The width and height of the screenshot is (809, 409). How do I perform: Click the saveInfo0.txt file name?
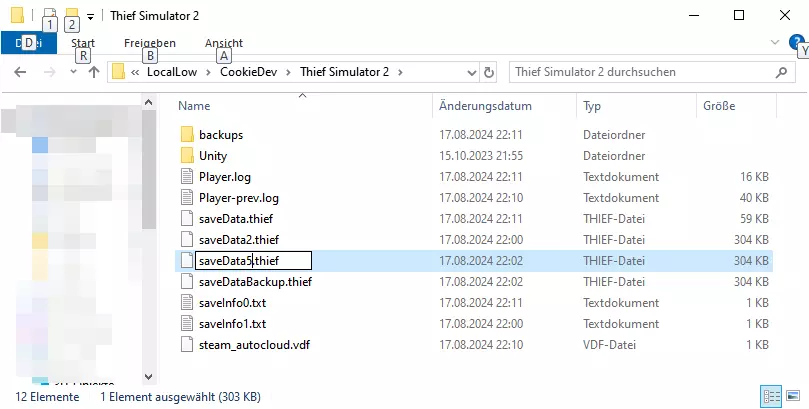[233, 303]
